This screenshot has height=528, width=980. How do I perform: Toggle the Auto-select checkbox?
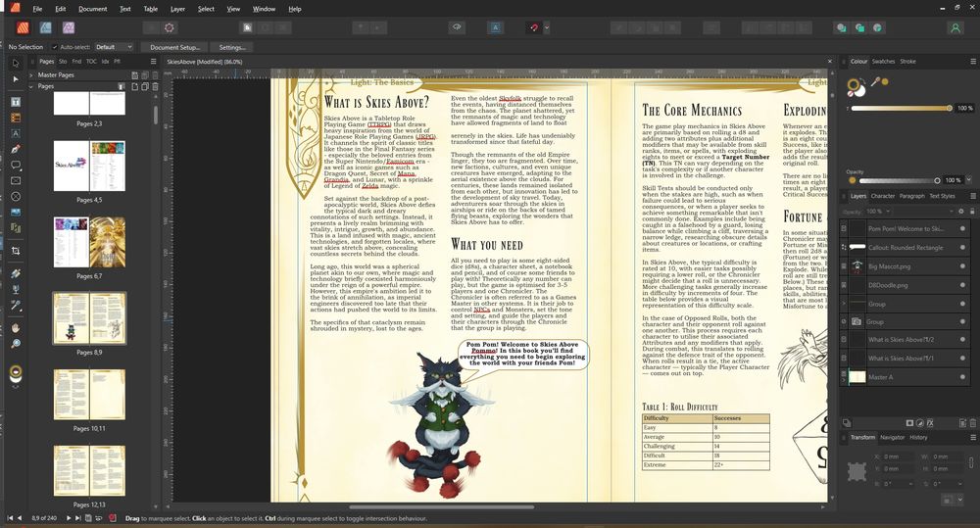(x=54, y=47)
